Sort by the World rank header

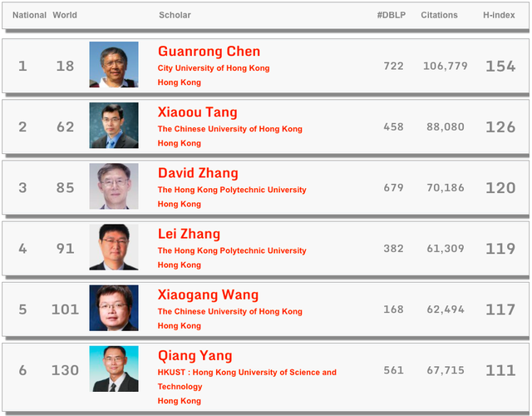(65, 15)
